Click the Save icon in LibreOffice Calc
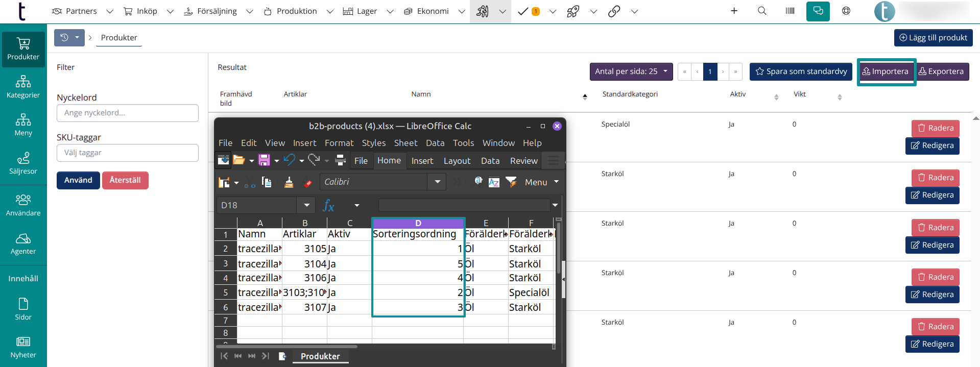Image resolution: width=980 pixels, height=367 pixels. [x=264, y=160]
